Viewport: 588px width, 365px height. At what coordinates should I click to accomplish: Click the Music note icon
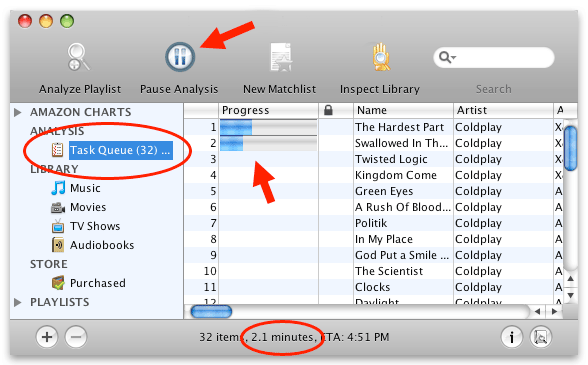coord(58,188)
